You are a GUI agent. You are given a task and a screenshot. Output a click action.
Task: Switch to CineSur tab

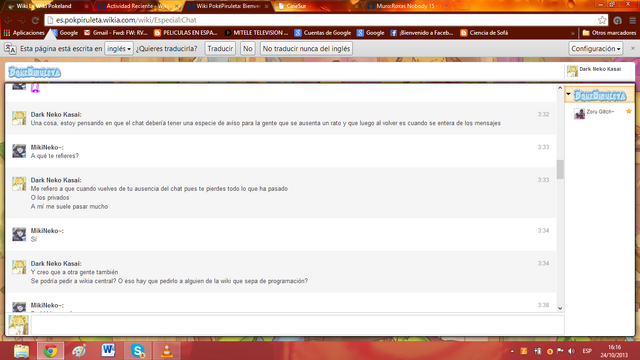tap(318, 6)
